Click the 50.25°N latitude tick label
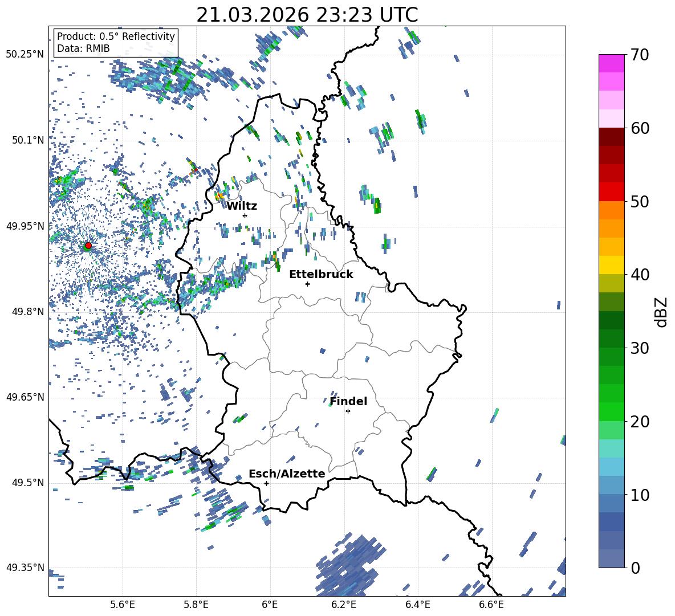Screen dimensions: 675x616 click(25, 55)
